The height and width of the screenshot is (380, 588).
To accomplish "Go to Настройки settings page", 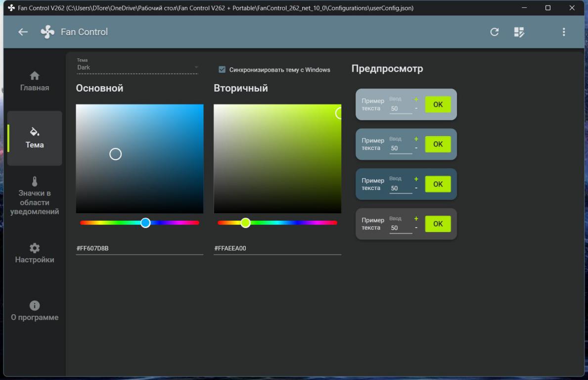I will tap(35, 253).
